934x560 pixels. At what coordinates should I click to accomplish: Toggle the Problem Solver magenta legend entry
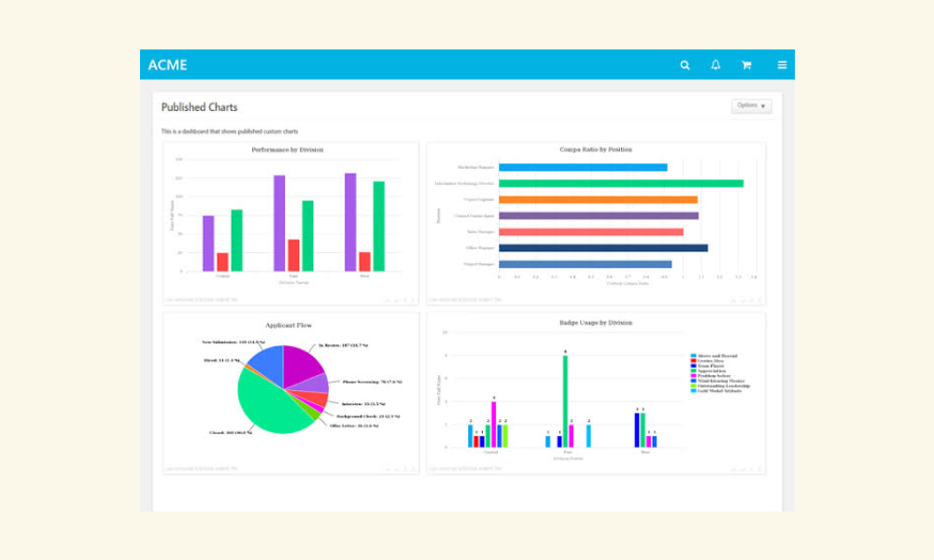pos(711,375)
